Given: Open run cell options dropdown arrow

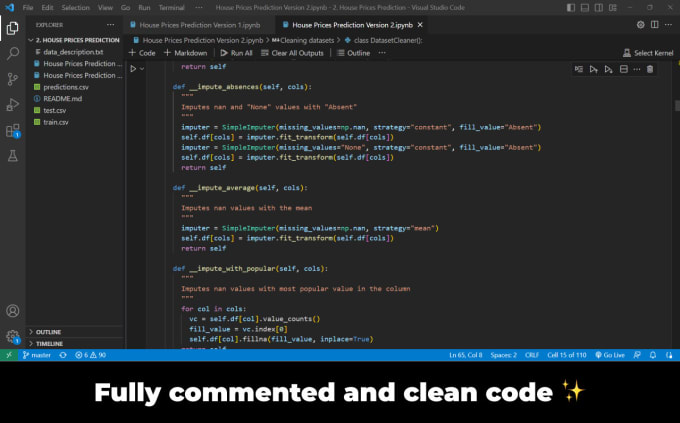Looking at the screenshot, I should coord(142,69).
